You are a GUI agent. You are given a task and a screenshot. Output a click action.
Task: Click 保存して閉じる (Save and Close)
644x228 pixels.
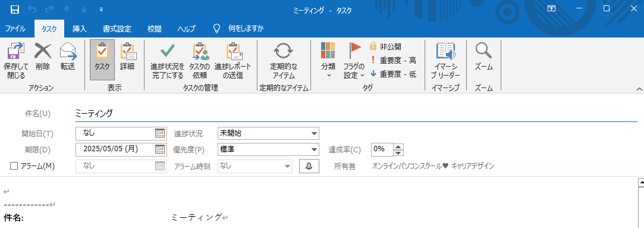tap(16, 60)
